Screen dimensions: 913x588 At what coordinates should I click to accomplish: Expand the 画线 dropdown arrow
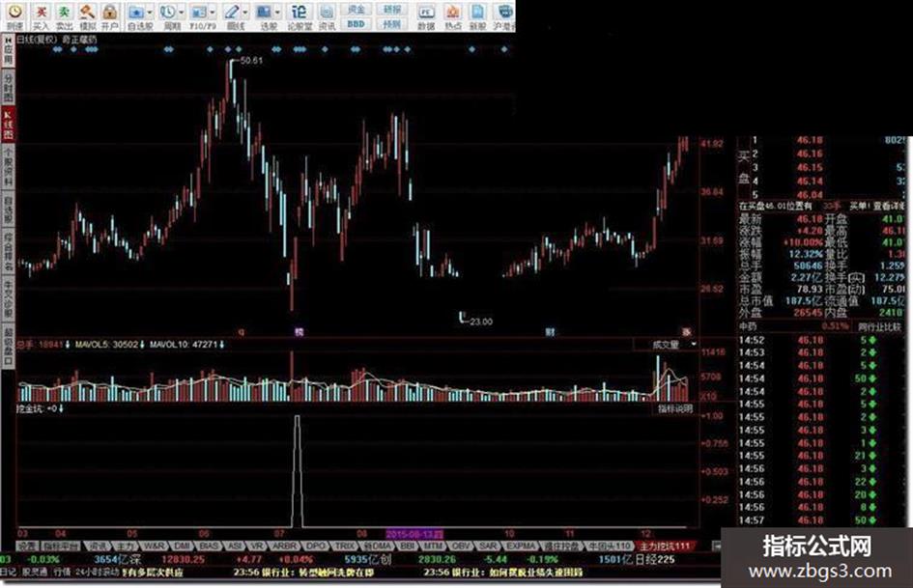[x=244, y=12]
